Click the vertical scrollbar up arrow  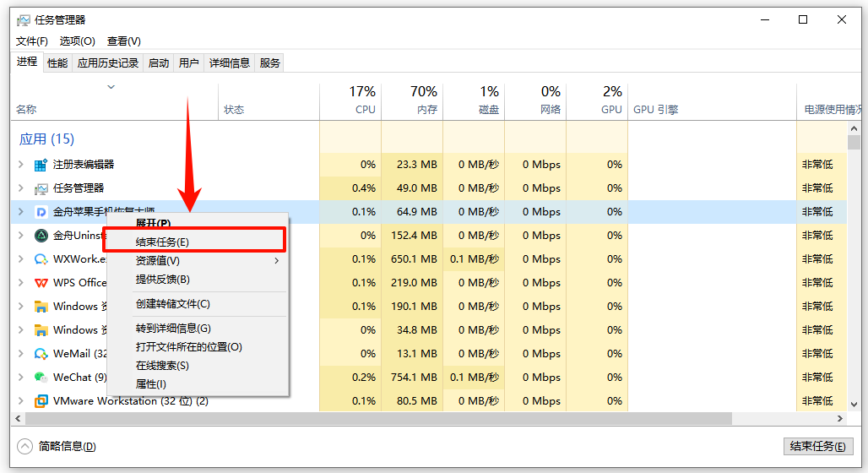coord(854,128)
